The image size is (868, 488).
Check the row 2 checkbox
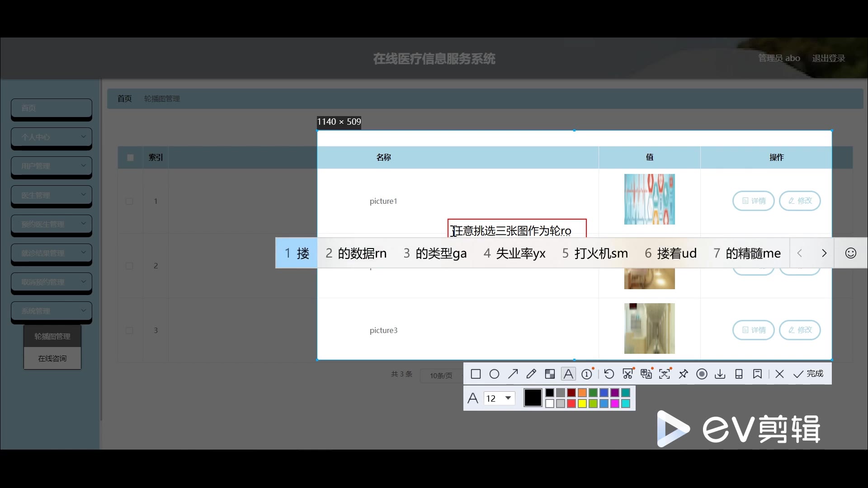[129, 266]
